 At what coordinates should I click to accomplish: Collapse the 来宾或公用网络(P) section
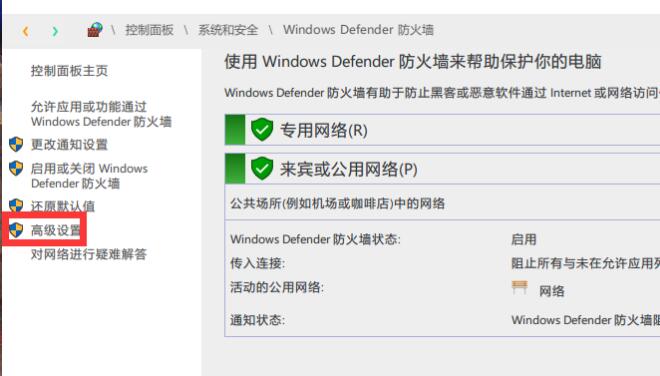[x=442, y=169]
